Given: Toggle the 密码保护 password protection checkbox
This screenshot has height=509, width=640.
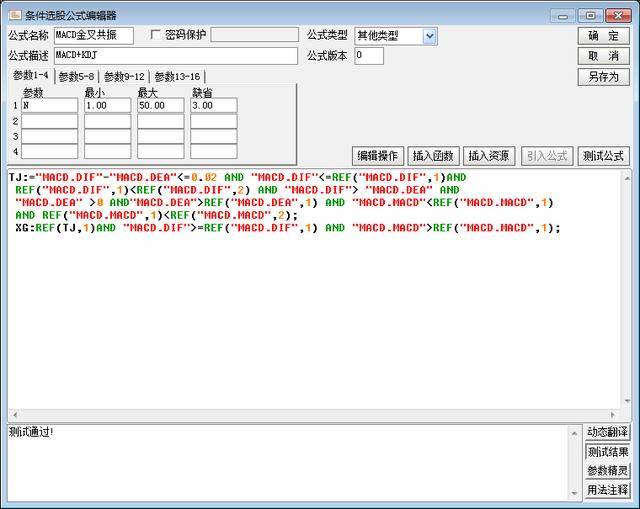Looking at the screenshot, I should [155, 35].
